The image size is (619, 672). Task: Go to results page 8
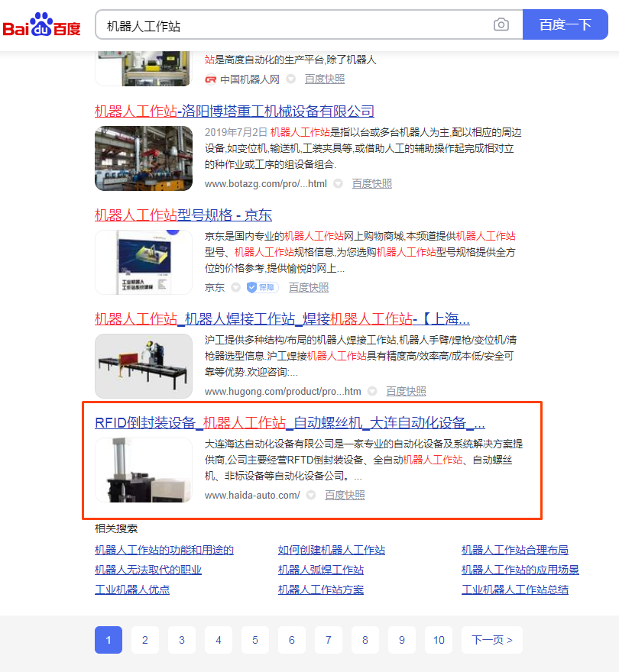(x=365, y=640)
